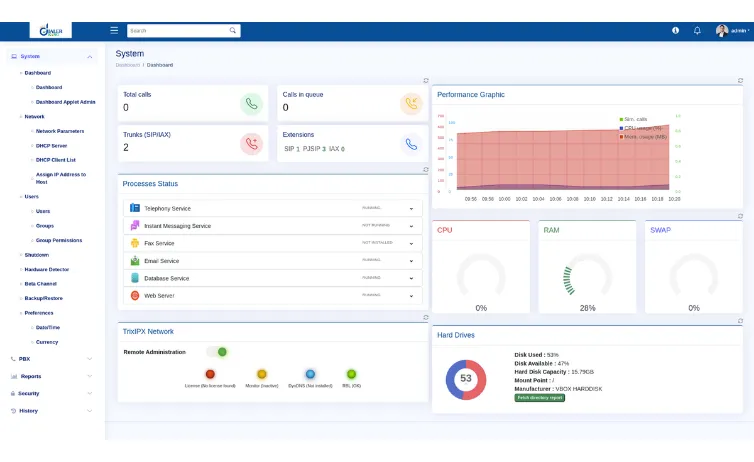
Task: Open Network Parameters in sidebar
Action: tap(60, 131)
